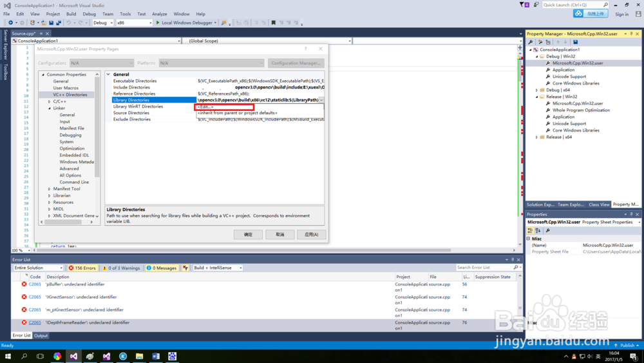Open the Team menu
This screenshot has height=363, width=644.
tap(108, 14)
